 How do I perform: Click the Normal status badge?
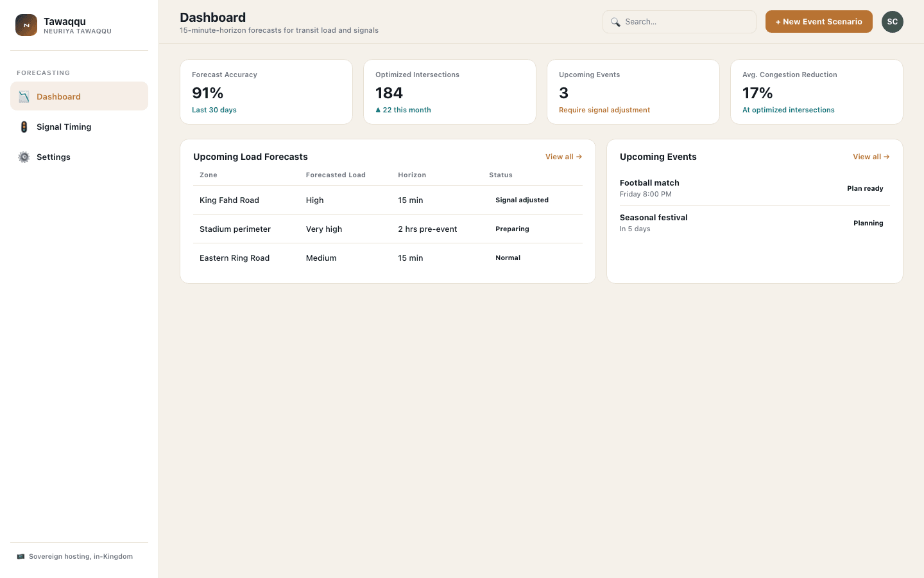tap(508, 258)
